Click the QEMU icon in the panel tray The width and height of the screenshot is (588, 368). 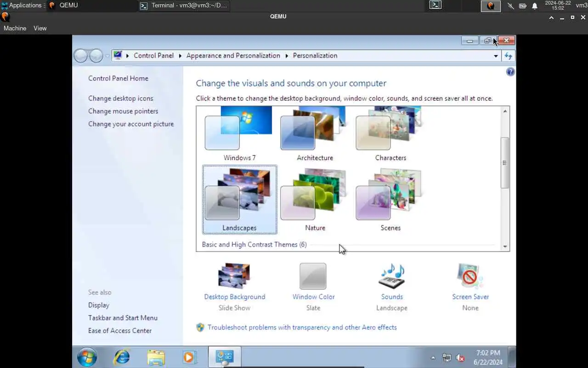click(x=491, y=6)
